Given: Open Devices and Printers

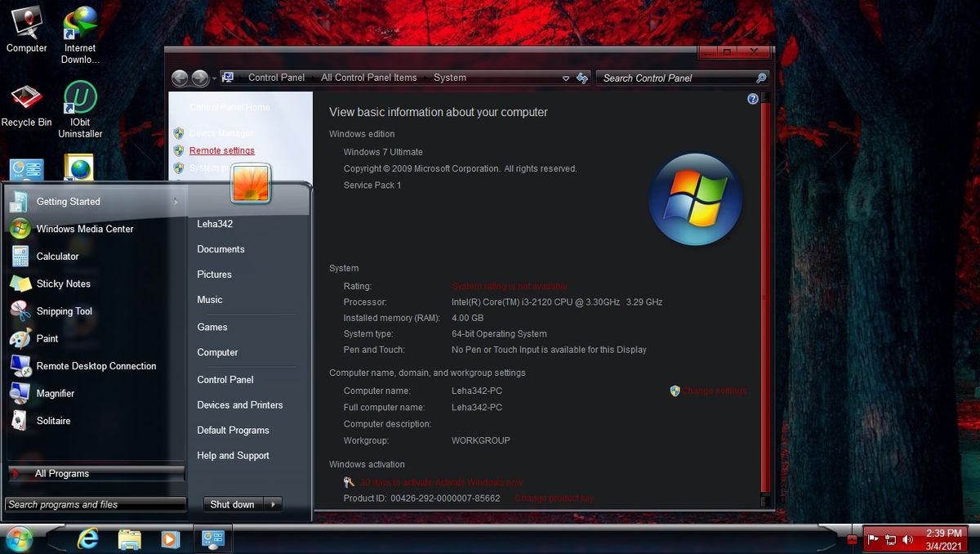Looking at the screenshot, I should click(240, 405).
